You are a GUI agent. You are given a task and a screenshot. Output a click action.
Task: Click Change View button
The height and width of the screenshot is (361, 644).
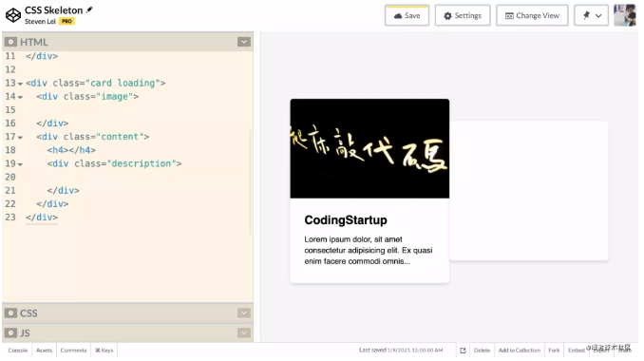point(532,15)
